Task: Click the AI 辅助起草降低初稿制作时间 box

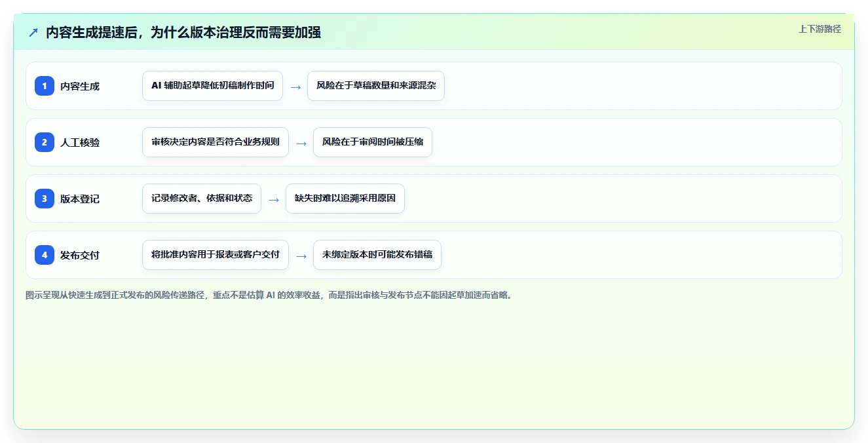Action: pos(212,86)
